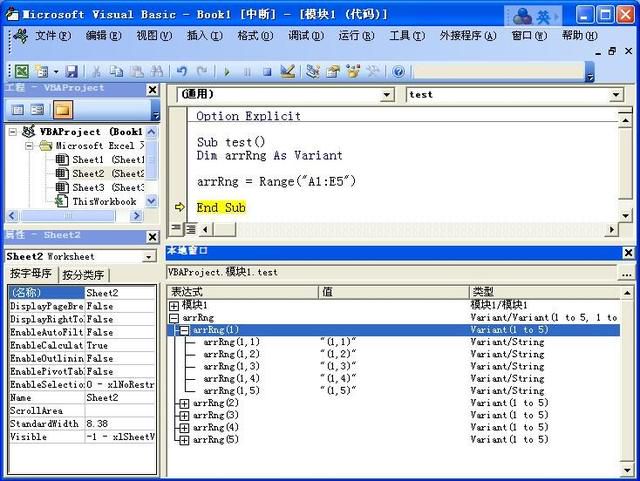Open the 视图 menu
640x481 pixels.
tap(154, 36)
